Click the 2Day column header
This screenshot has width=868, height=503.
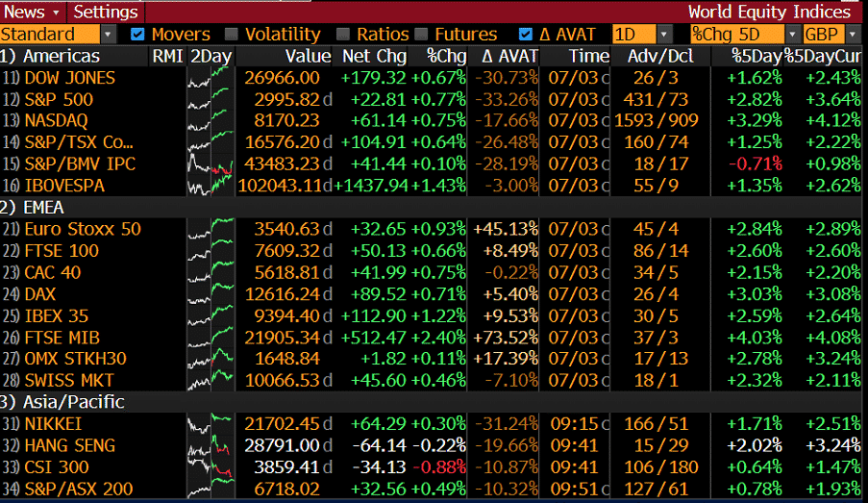[211, 56]
